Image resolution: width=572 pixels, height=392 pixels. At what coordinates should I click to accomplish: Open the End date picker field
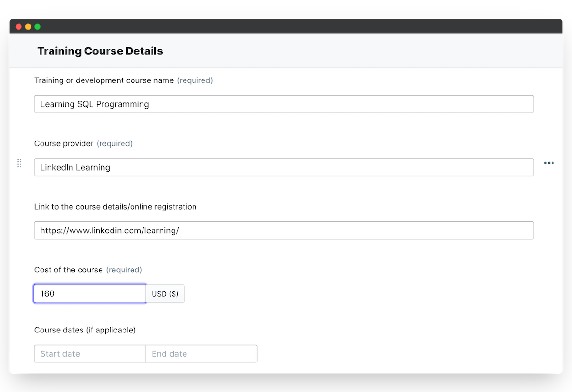(x=201, y=354)
